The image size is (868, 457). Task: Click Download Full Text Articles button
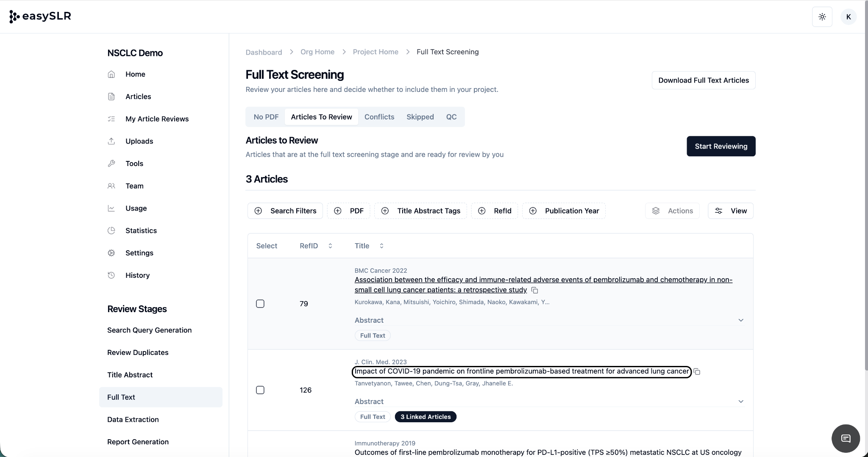(703, 80)
